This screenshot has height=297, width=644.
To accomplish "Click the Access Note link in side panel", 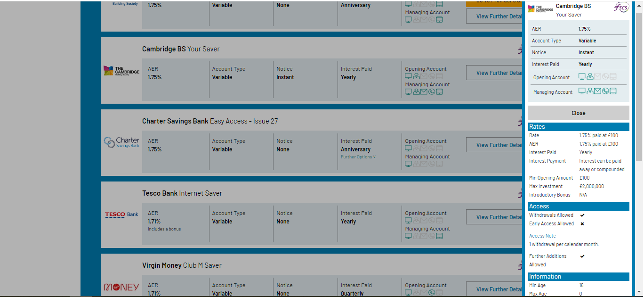I will pyautogui.click(x=542, y=236).
